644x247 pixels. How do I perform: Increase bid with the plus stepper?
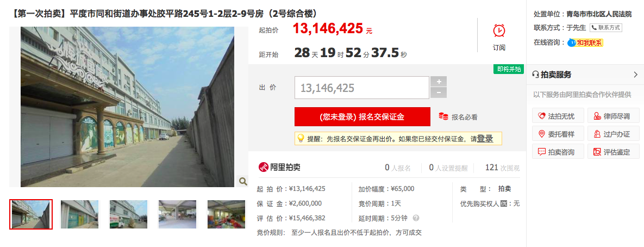[439, 82]
